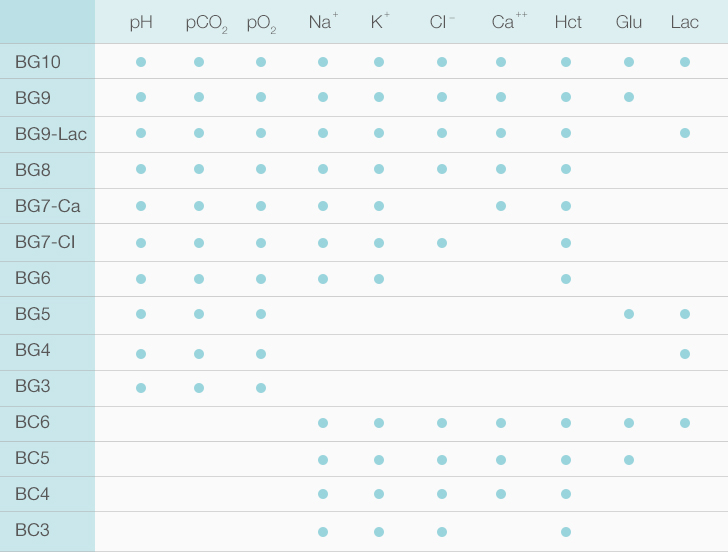Click the Glu dot in BC5 row
This screenshot has height=552, width=728.
coord(629,460)
